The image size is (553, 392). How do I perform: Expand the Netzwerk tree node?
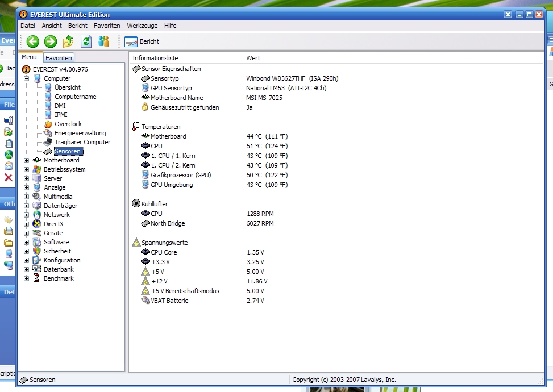(27, 215)
